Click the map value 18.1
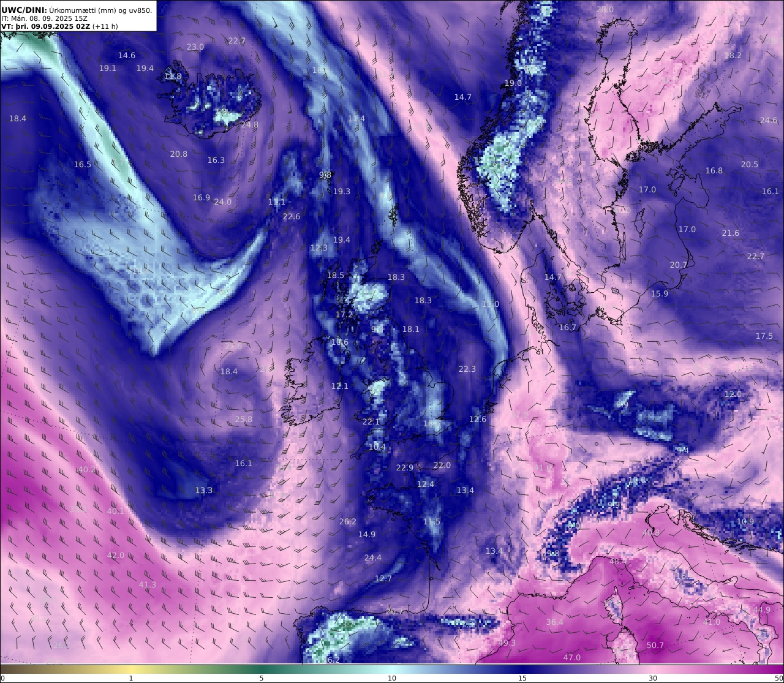This screenshot has width=784, height=683. [x=411, y=330]
